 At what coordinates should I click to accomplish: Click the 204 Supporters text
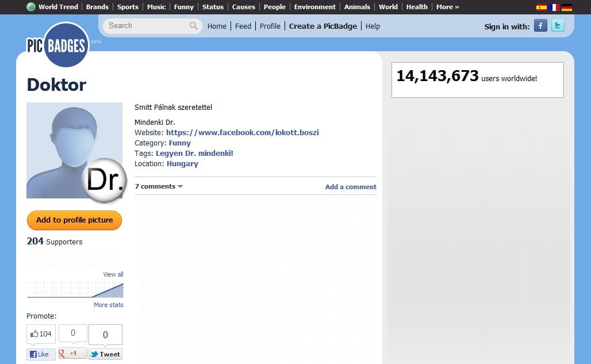pyautogui.click(x=55, y=241)
